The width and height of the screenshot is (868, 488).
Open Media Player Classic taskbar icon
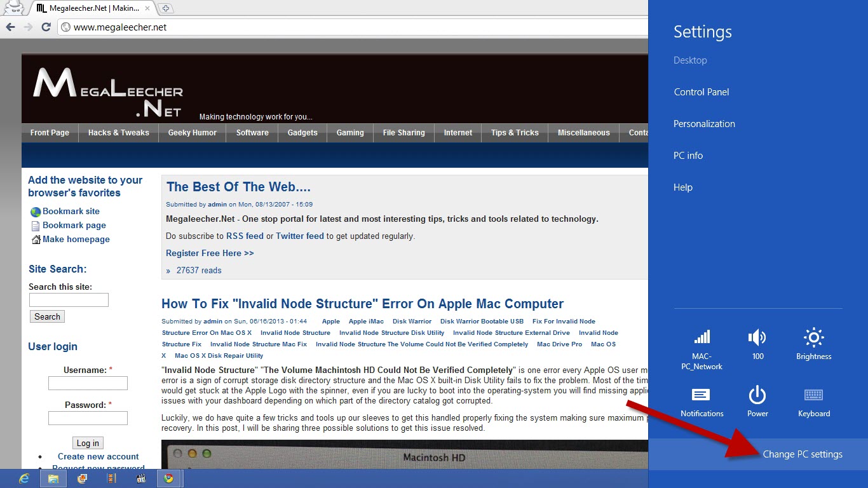pyautogui.click(x=141, y=478)
